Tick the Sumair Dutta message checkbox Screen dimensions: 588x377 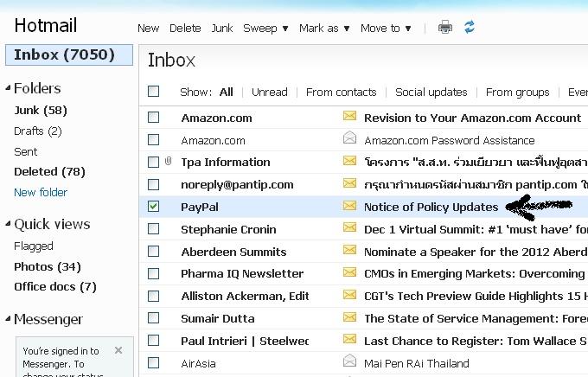click(x=153, y=318)
